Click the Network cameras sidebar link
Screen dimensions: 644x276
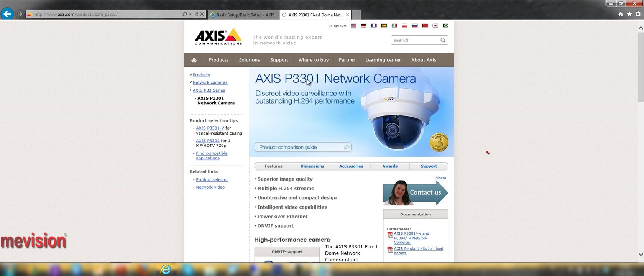coord(210,83)
